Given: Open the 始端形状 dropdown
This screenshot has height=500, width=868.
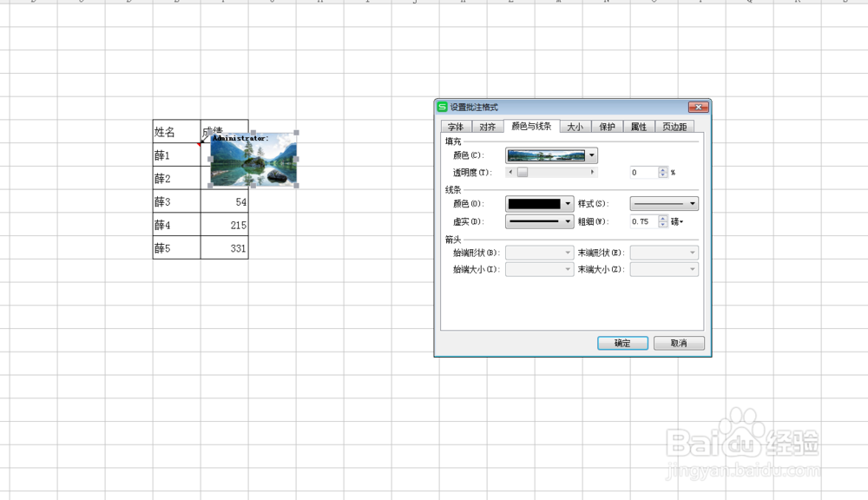Looking at the screenshot, I should 540,253.
